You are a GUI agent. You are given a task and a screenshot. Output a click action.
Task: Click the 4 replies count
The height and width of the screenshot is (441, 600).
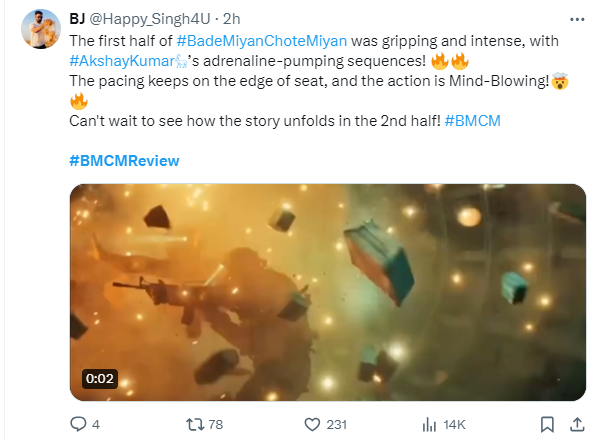coord(96,424)
